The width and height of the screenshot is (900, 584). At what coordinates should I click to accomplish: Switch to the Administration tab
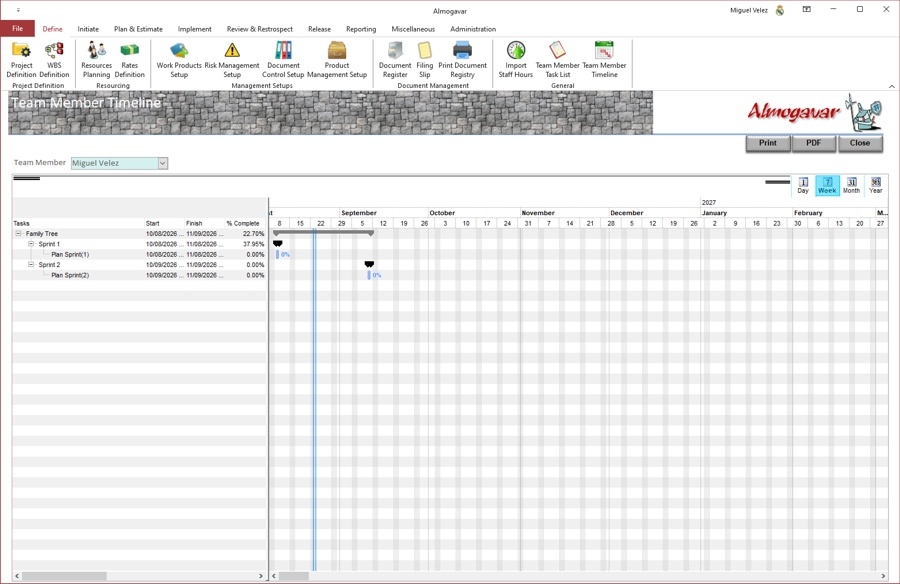[473, 29]
